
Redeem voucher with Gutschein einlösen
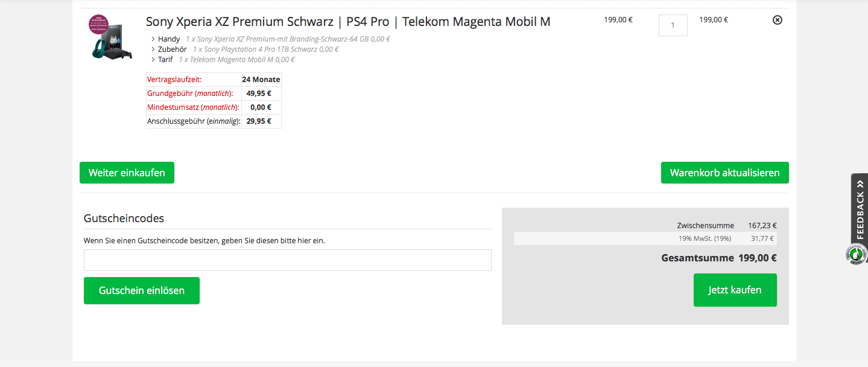click(x=142, y=290)
